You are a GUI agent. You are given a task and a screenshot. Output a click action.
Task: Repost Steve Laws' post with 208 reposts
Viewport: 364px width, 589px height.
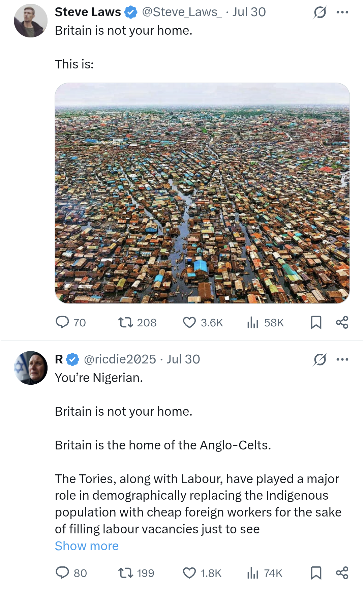137,322
